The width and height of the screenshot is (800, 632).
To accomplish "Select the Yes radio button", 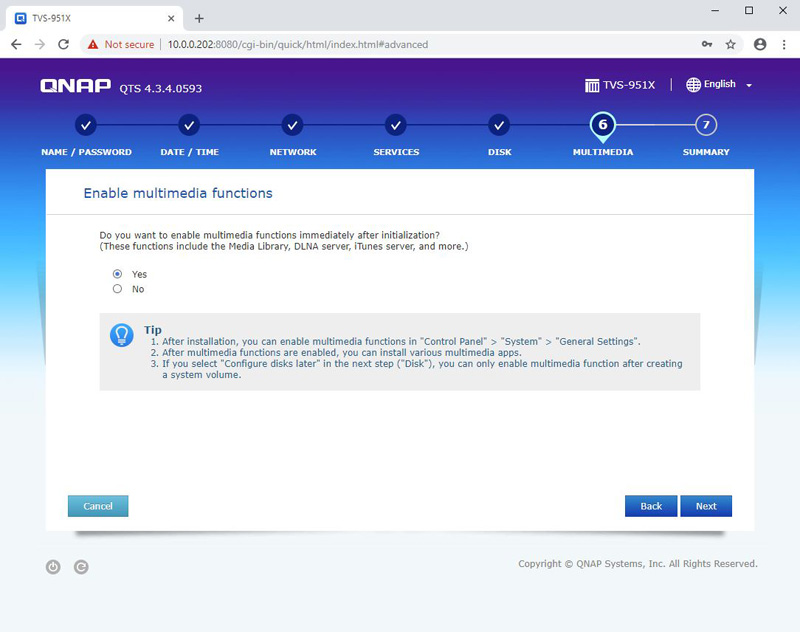I will pos(117,274).
